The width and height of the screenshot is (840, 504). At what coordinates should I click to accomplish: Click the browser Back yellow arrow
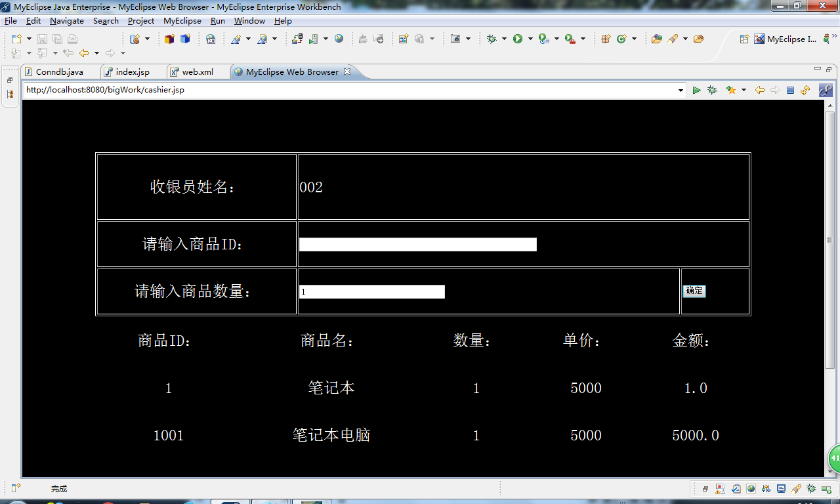pos(760,91)
